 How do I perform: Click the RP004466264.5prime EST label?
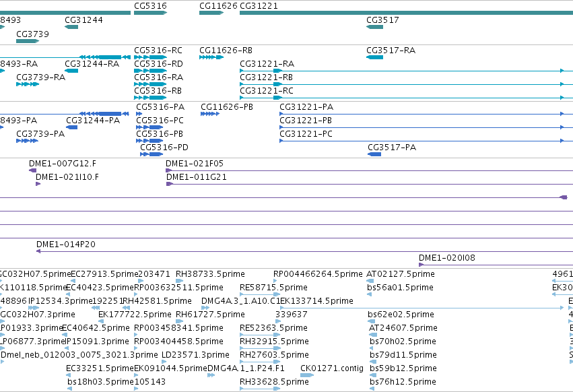click(318, 274)
